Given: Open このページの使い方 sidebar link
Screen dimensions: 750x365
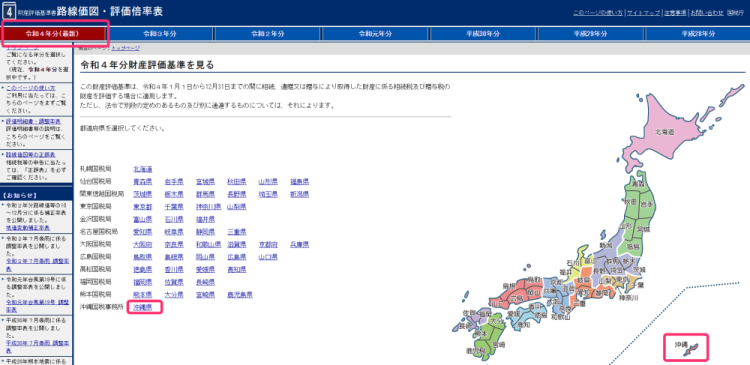Looking at the screenshot, I should tap(31, 88).
